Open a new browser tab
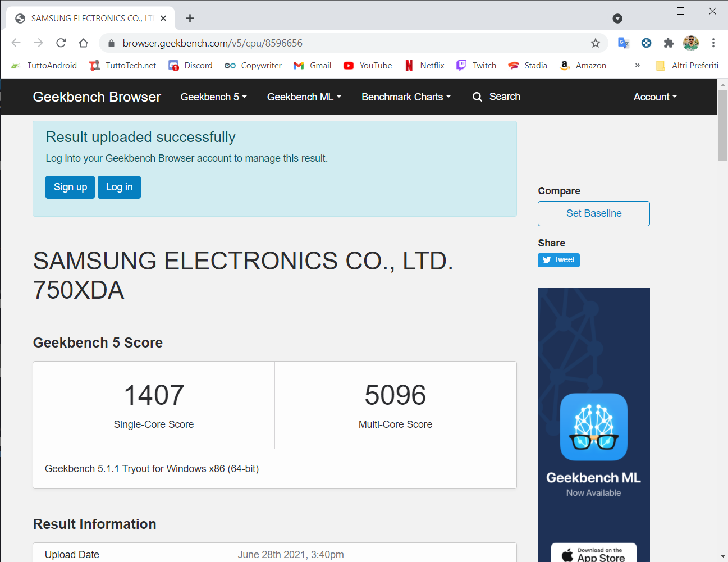The height and width of the screenshot is (562, 728). pos(190,19)
